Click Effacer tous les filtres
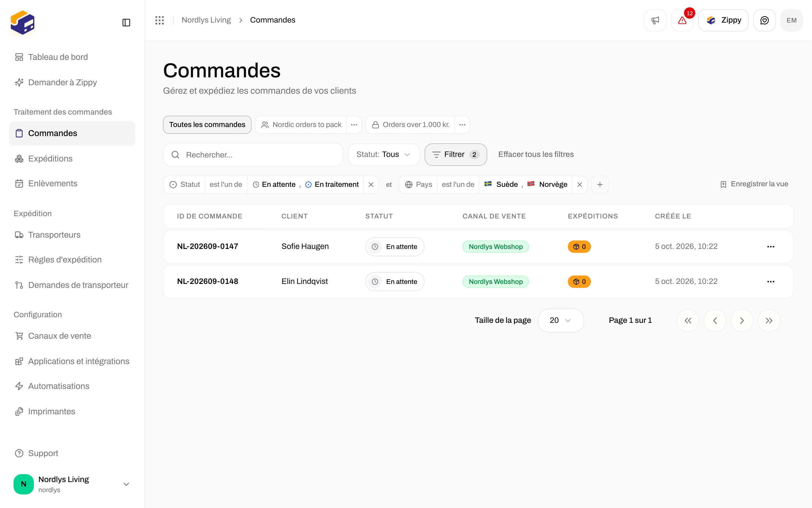 click(x=536, y=155)
